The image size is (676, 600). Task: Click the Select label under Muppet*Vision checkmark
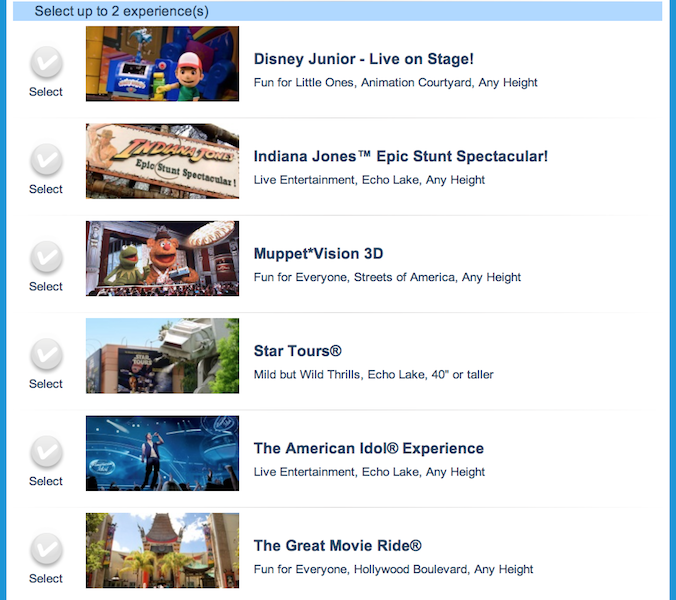46,287
